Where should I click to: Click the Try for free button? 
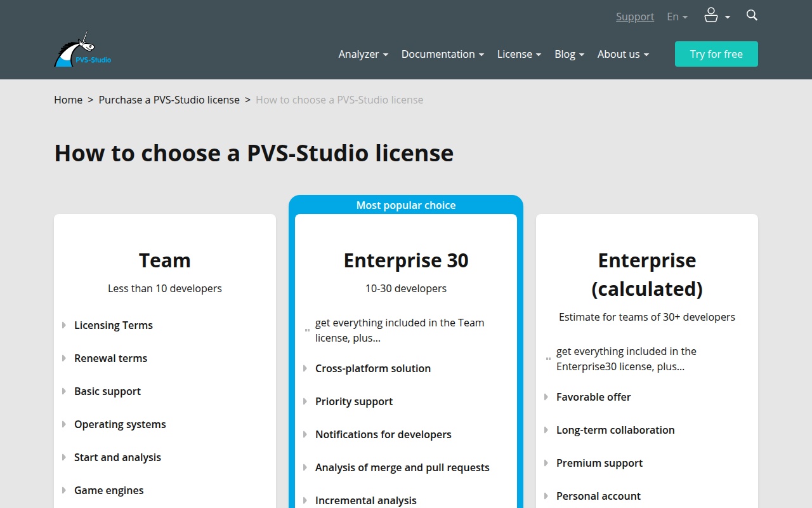(x=716, y=54)
